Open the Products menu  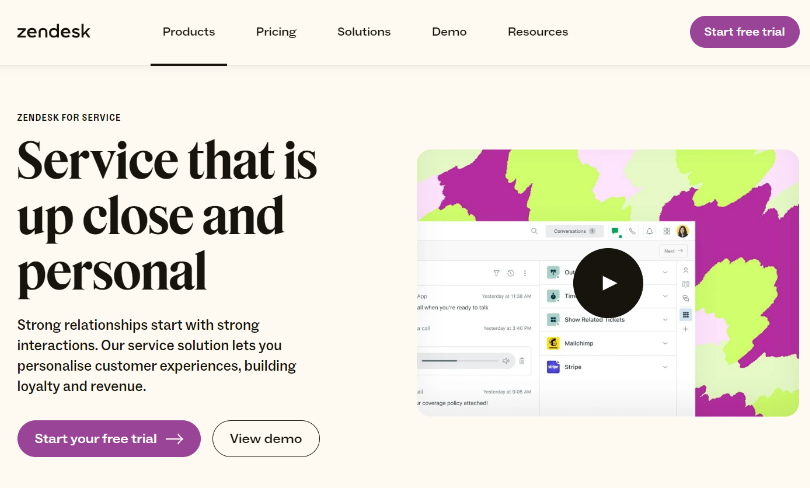coord(189,32)
